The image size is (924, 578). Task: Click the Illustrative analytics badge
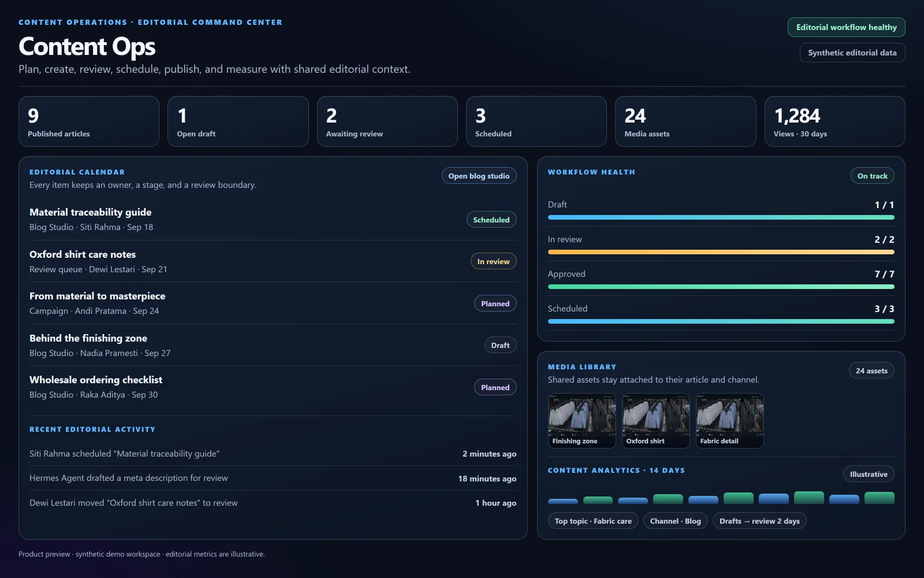click(x=869, y=474)
